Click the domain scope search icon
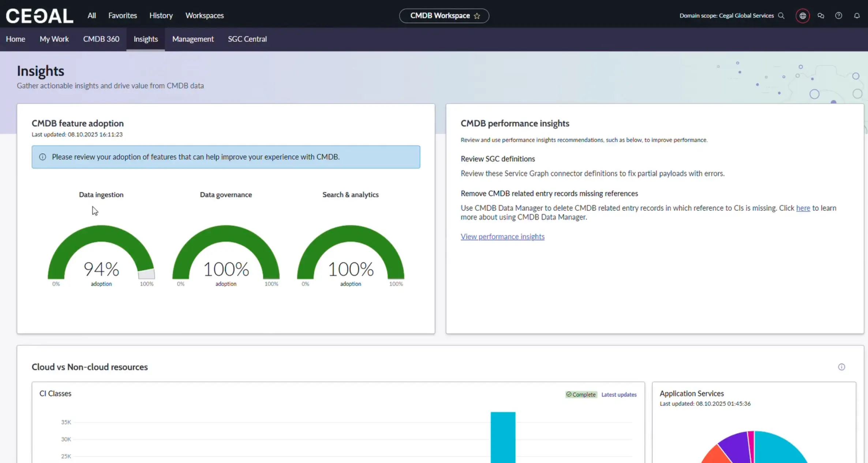Image resolution: width=868 pixels, height=463 pixels. pyautogui.click(x=781, y=16)
